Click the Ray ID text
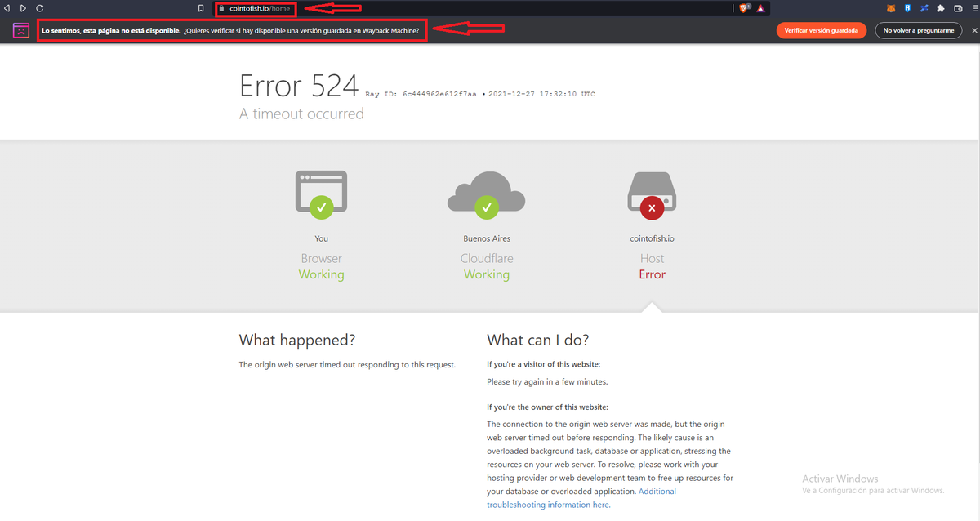This screenshot has height=521, width=980. click(x=421, y=94)
